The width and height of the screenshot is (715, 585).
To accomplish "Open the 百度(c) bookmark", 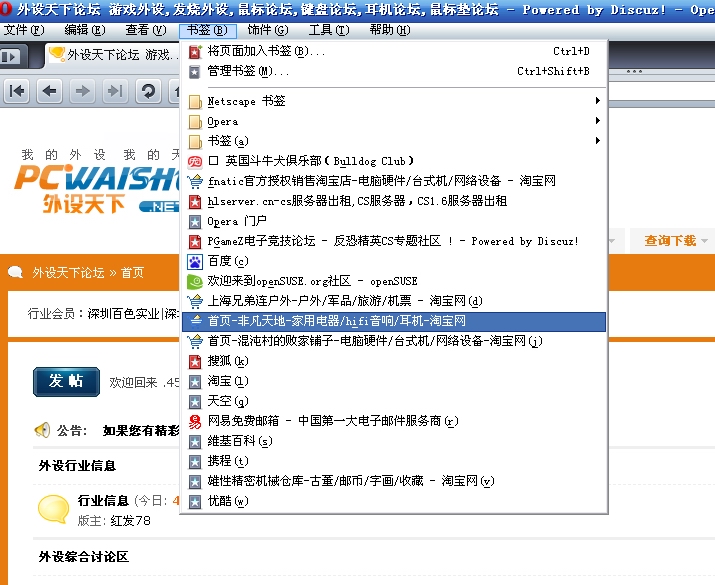I will [x=394, y=261].
